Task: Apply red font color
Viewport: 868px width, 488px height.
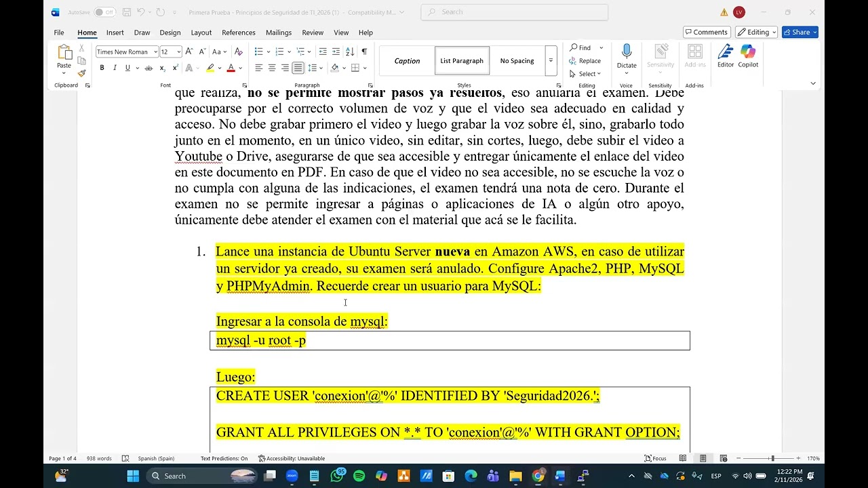Action: pos(231,68)
